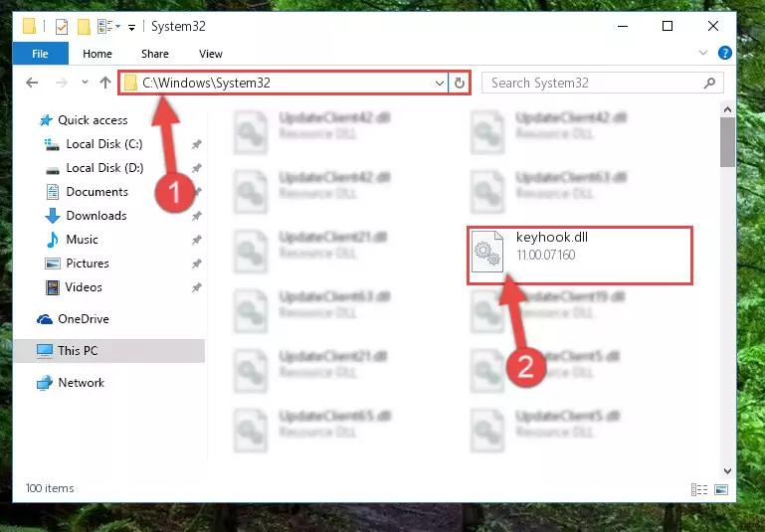Click the Properties icon in quick access toolbar
This screenshot has width=765, height=532.
(62, 26)
